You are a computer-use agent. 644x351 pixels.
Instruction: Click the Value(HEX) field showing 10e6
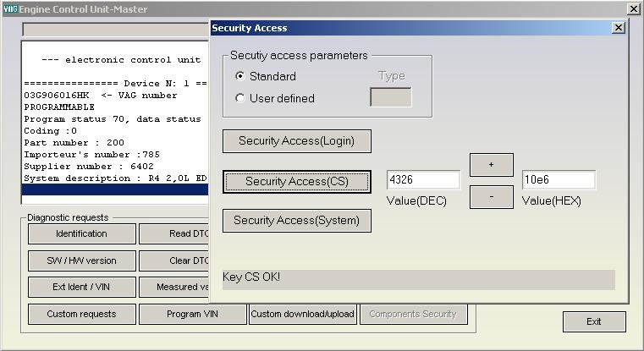[x=559, y=180]
